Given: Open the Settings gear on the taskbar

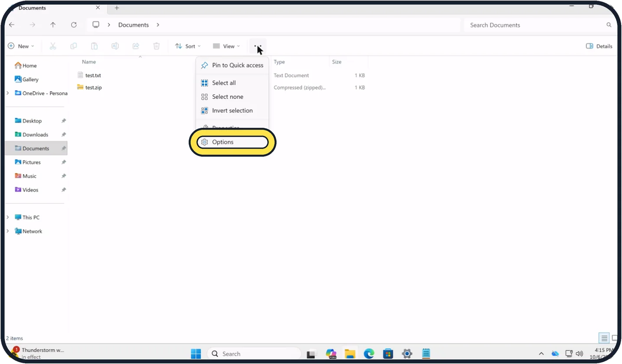Looking at the screenshot, I should pos(407,354).
